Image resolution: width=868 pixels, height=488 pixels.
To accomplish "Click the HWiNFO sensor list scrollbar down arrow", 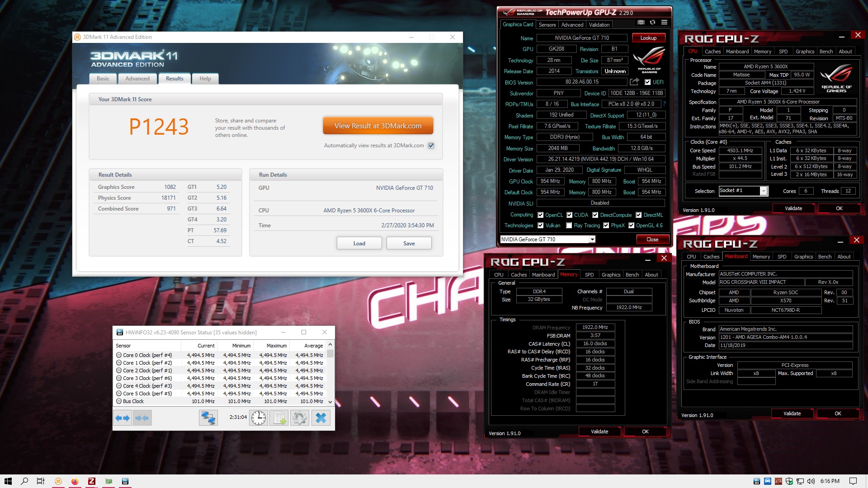I will click(x=330, y=402).
